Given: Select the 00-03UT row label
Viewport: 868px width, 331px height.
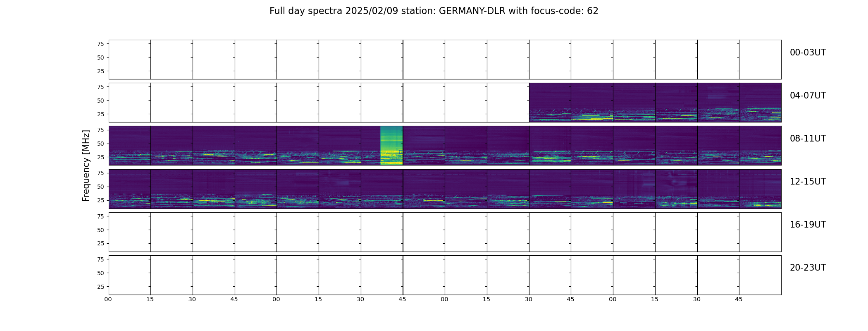Looking at the screenshot, I should [808, 53].
